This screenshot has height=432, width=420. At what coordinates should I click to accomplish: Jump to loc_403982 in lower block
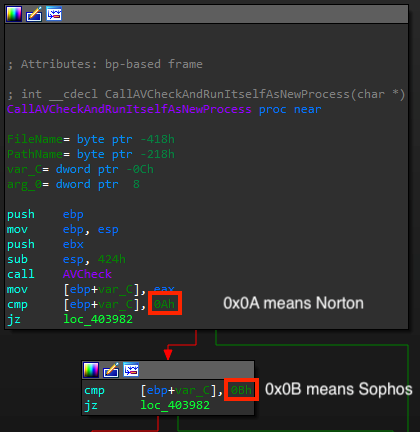tap(175, 405)
